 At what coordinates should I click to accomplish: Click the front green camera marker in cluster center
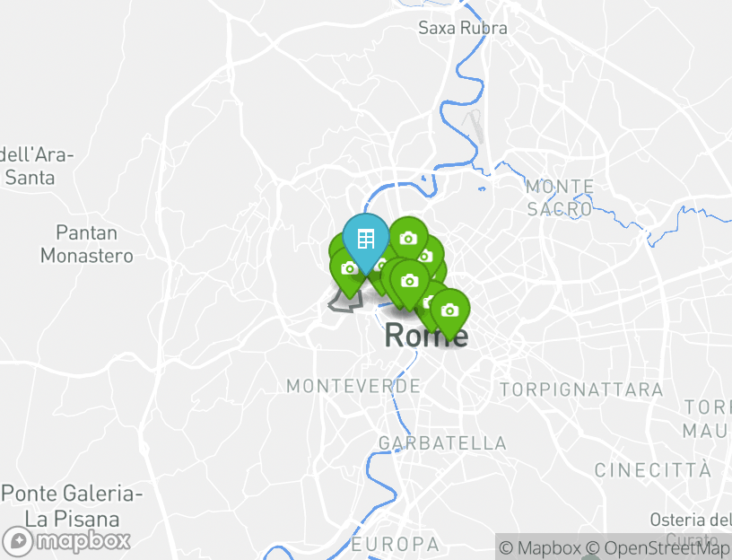410,282
